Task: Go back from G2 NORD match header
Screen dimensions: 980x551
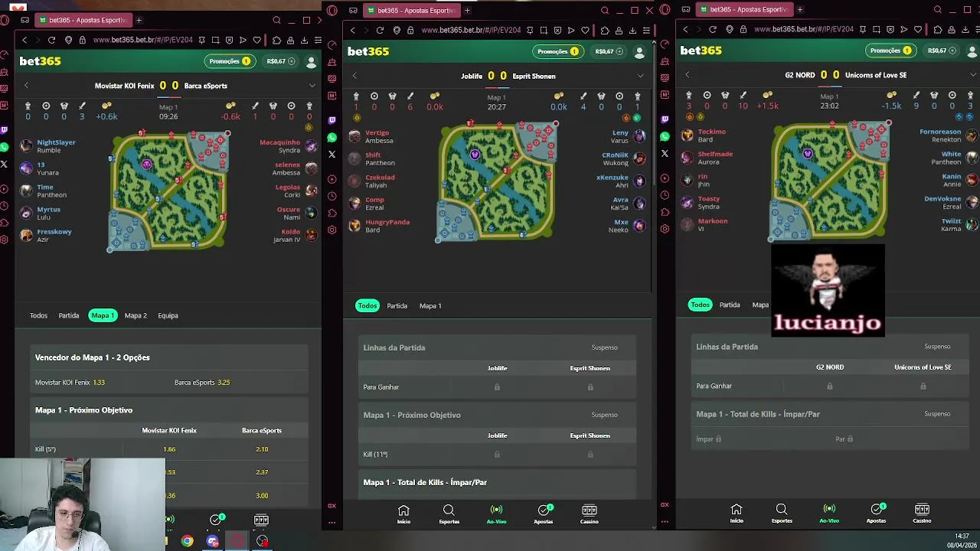Action: pos(688,75)
